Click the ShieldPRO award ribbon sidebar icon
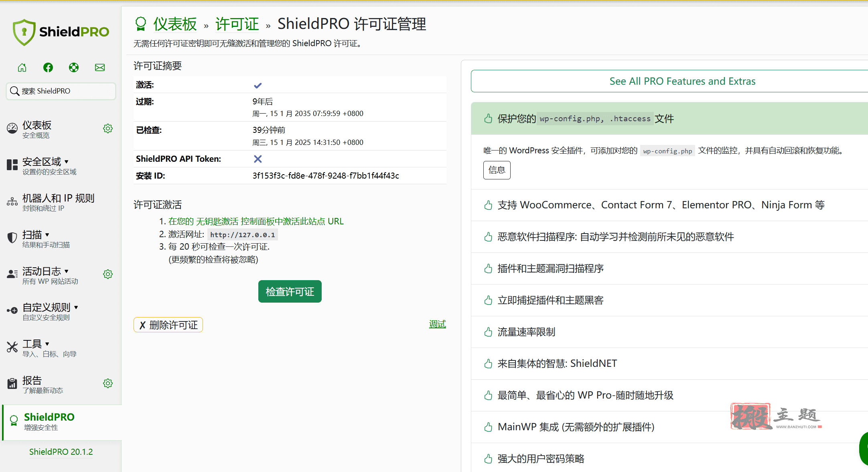This screenshot has width=868, height=472. point(14,421)
